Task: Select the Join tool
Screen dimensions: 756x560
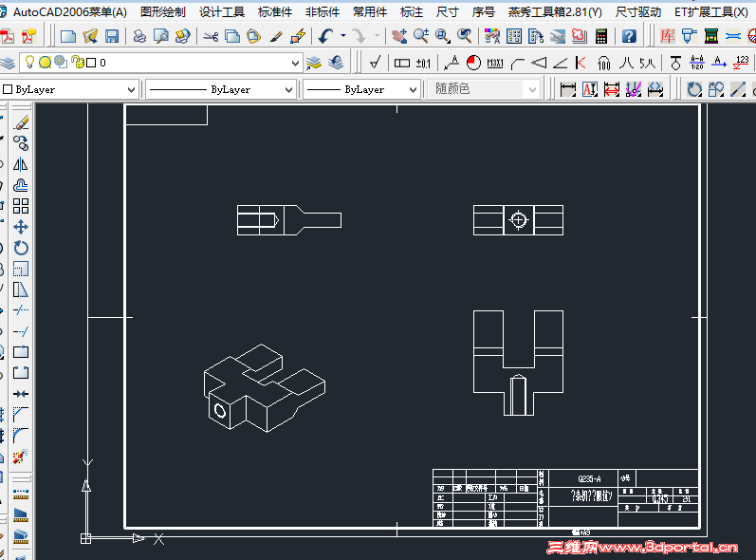Action: click(x=21, y=394)
